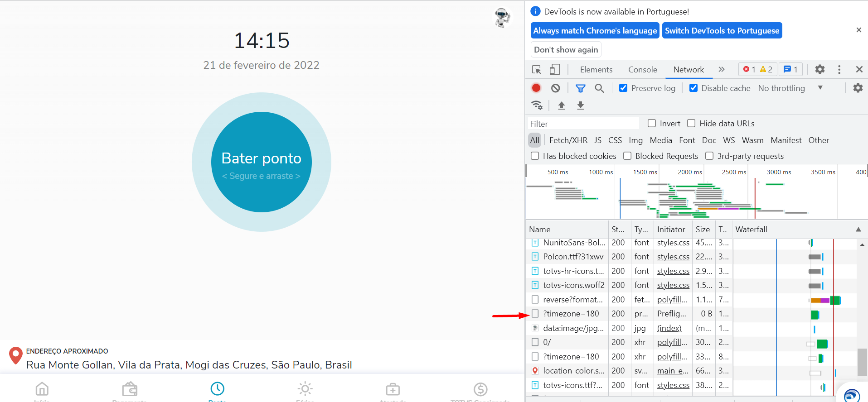The image size is (868, 402).
Task: Open network search magnifier
Action: [599, 88]
